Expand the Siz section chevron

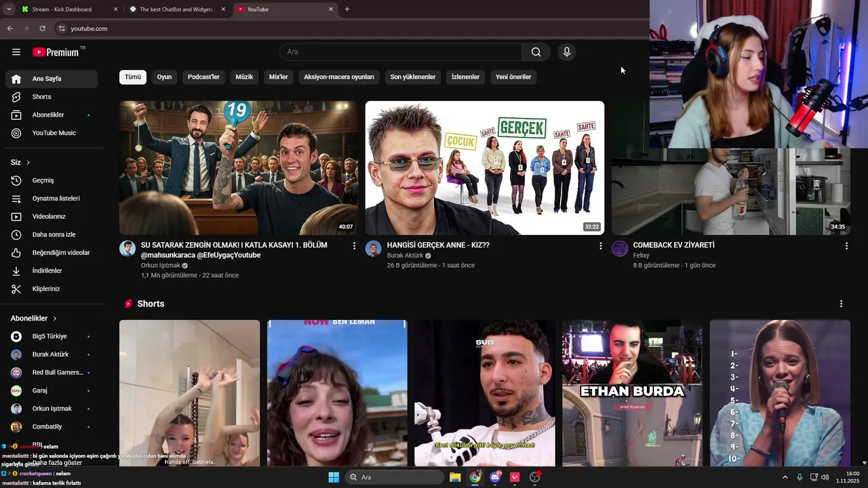tap(28, 163)
